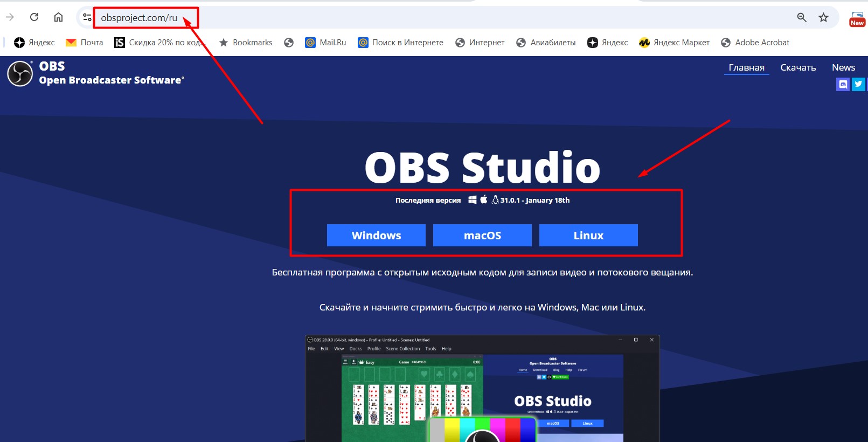
Task: Open the Discord social icon
Action: (843, 84)
